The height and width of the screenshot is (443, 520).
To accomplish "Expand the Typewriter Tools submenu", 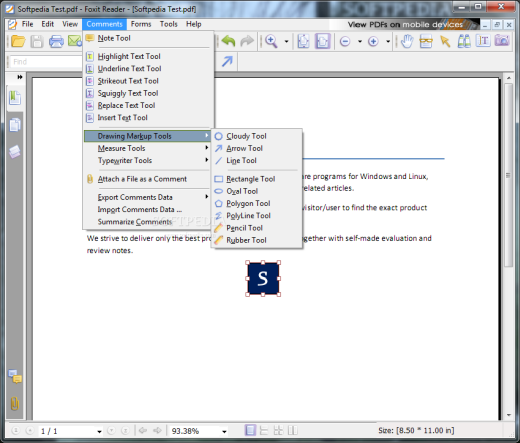I will click(x=147, y=160).
